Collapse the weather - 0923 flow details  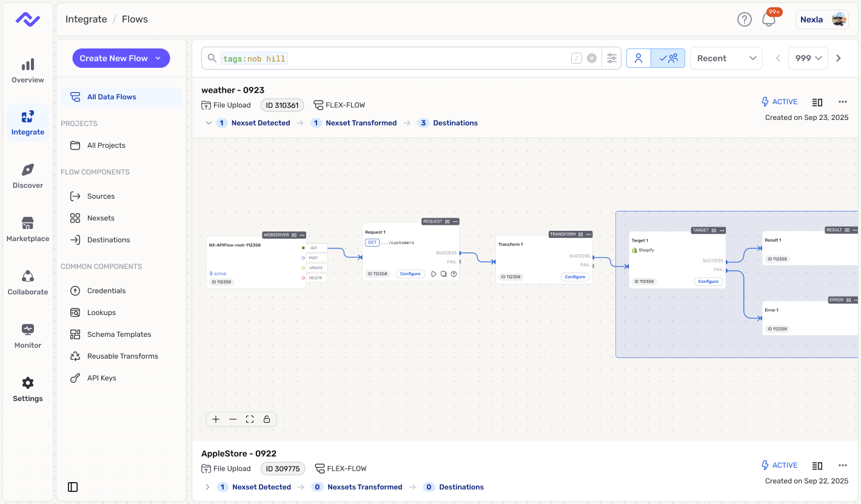click(x=207, y=122)
